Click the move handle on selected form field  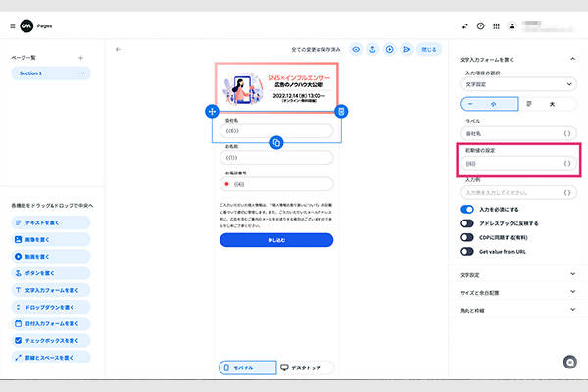coord(212,112)
